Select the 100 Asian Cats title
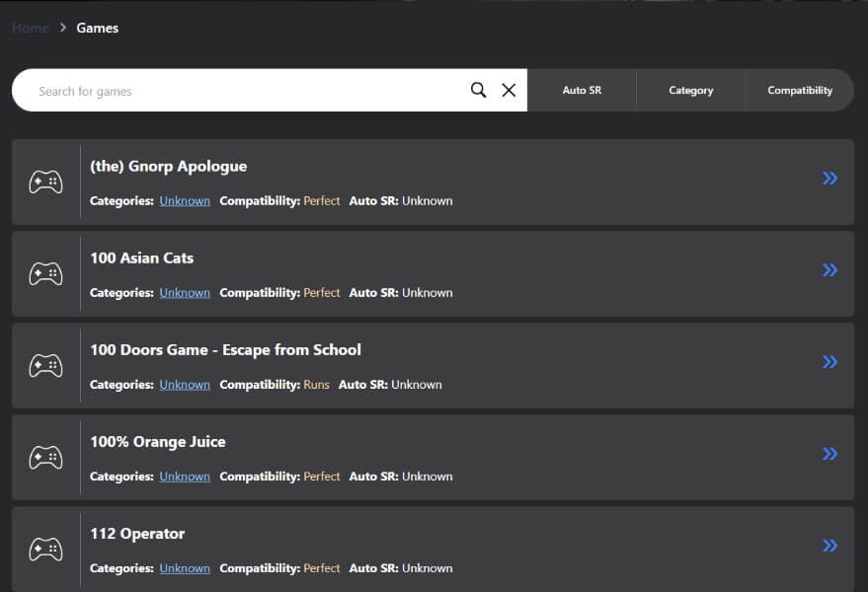This screenshot has height=592, width=868. tap(142, 259)
